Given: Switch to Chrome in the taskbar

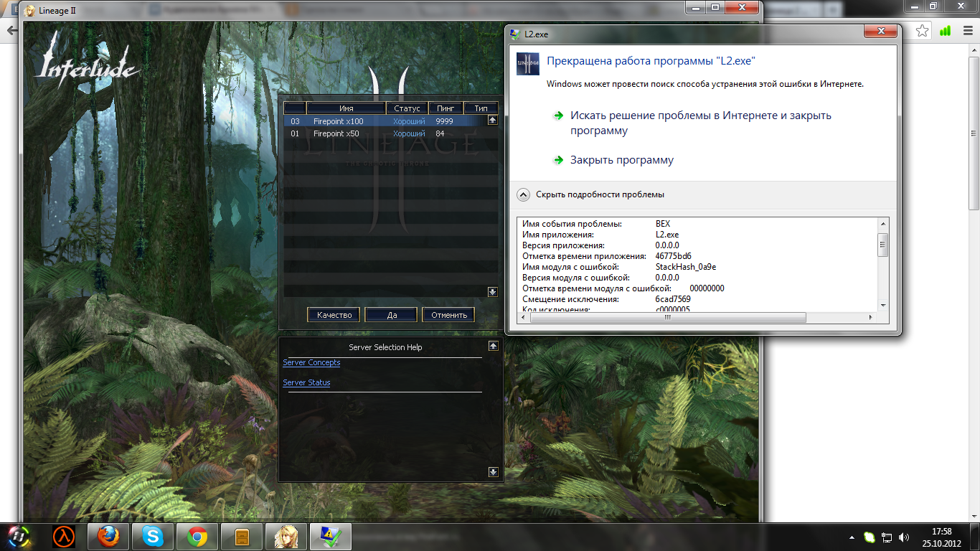Looking at the screenshot, I should click(197, 536).
